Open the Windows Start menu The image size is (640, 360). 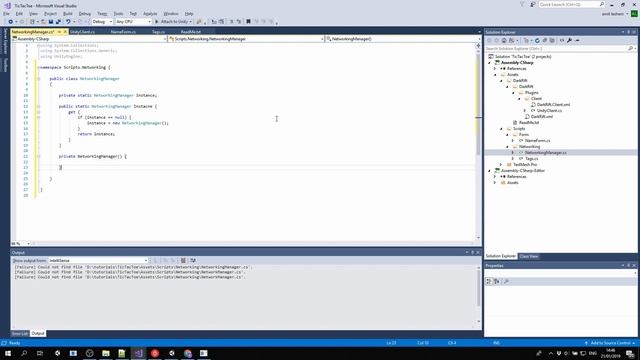click(8, 353)
